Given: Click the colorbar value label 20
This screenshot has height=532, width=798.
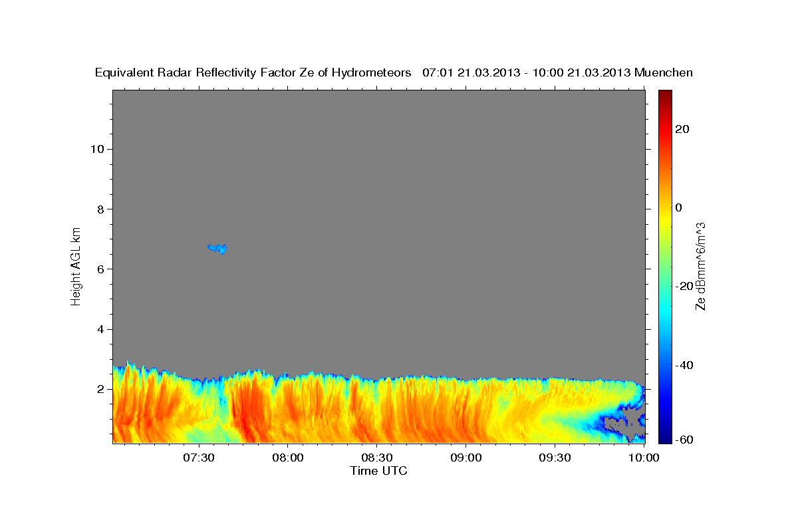Looking at the screenshot, I should (682, 129).
